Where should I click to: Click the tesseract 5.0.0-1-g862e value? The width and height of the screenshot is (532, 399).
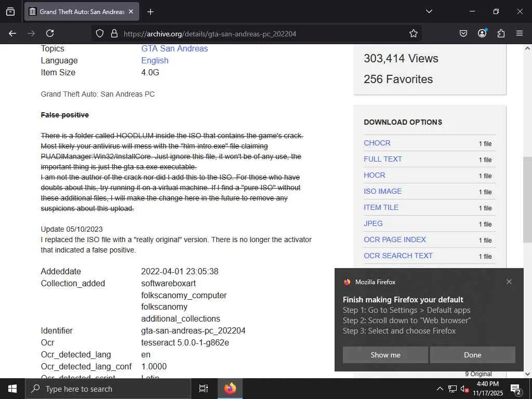click(185, 342)
